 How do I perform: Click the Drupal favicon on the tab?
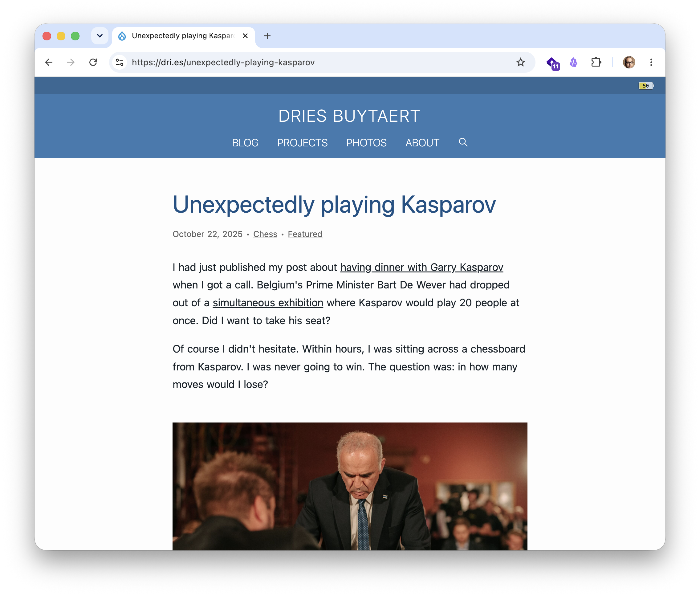[122, 36]
